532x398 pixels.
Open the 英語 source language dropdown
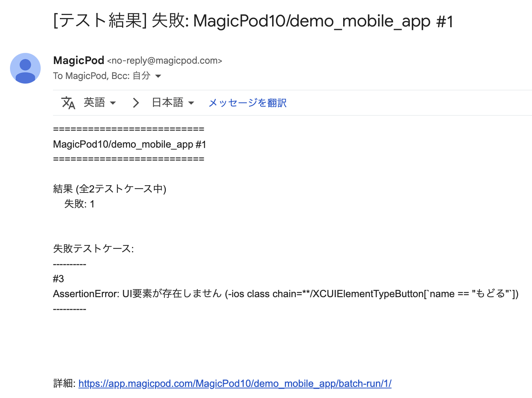tap(100, 103)
